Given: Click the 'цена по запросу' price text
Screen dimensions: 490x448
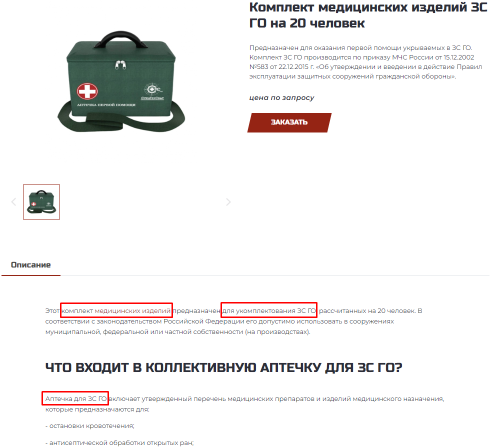Looking at the screenshot, I should click(281, 97).
